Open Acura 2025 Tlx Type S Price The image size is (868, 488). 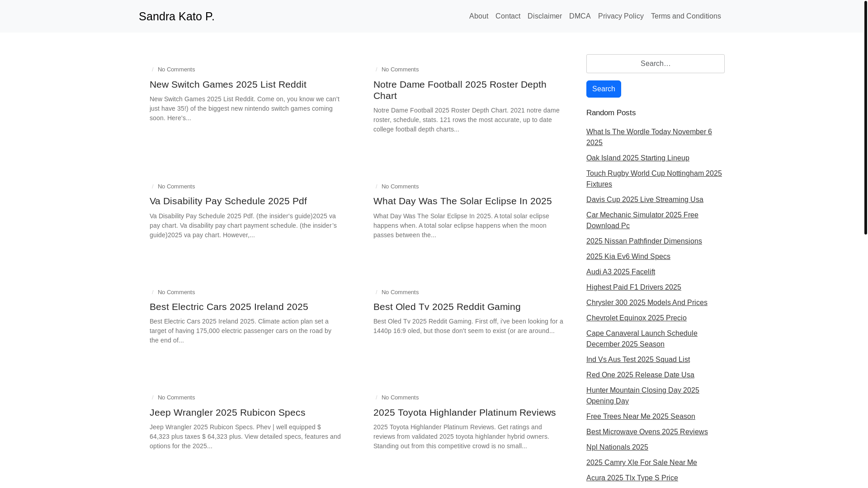(632, 478)
